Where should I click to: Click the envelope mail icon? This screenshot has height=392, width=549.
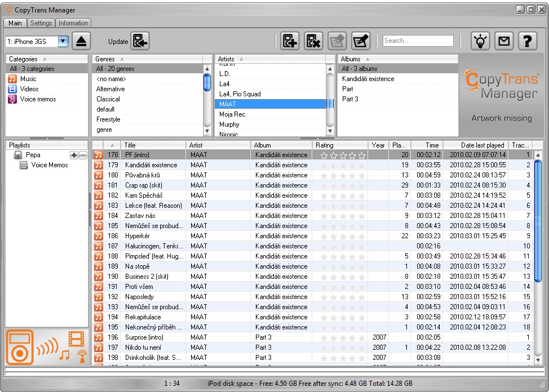click(504, 41)
